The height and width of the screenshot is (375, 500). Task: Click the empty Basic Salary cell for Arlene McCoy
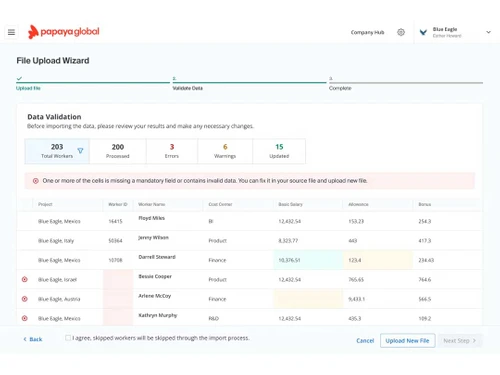pos(308,299)
